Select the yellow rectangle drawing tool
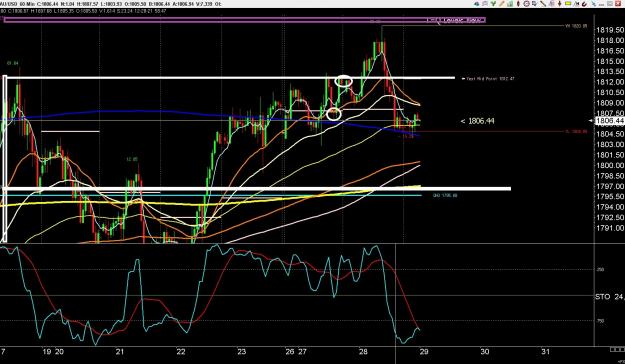This screenshot has height=364, width=625. [x=568, y=4]
